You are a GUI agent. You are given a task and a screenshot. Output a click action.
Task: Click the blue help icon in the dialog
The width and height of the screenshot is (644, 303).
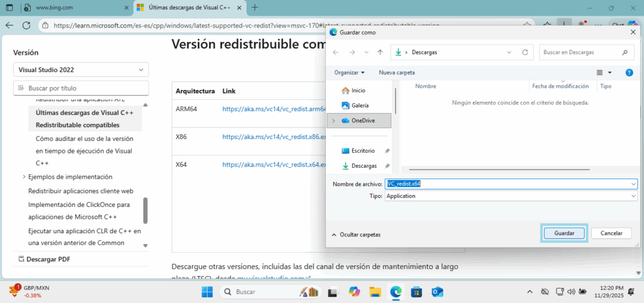click(629, 73)
